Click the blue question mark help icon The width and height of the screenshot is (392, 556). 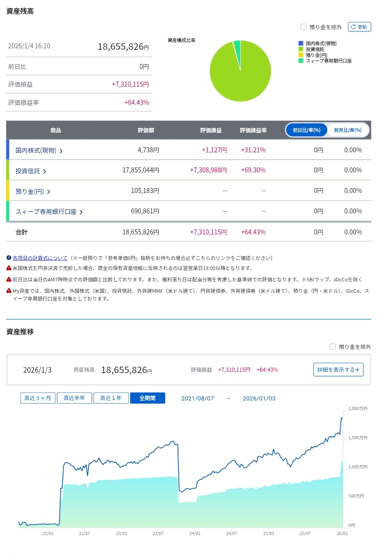click(9, 258)
